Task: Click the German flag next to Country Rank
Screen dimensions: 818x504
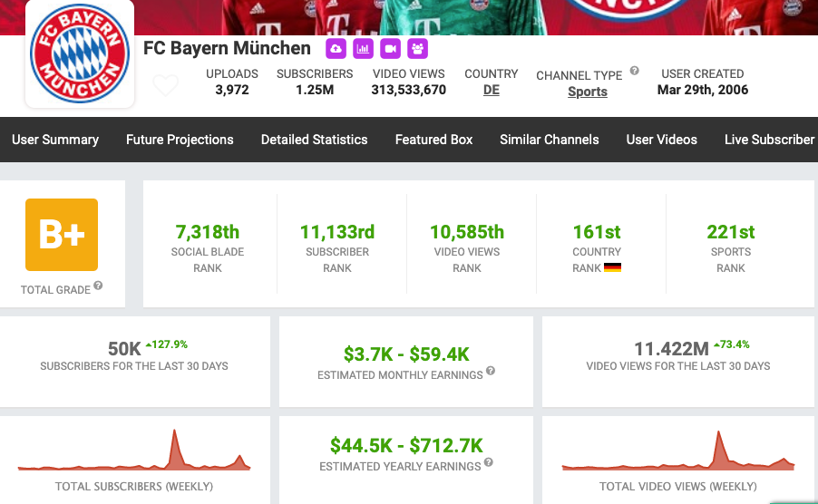Action: click(612, 268)
